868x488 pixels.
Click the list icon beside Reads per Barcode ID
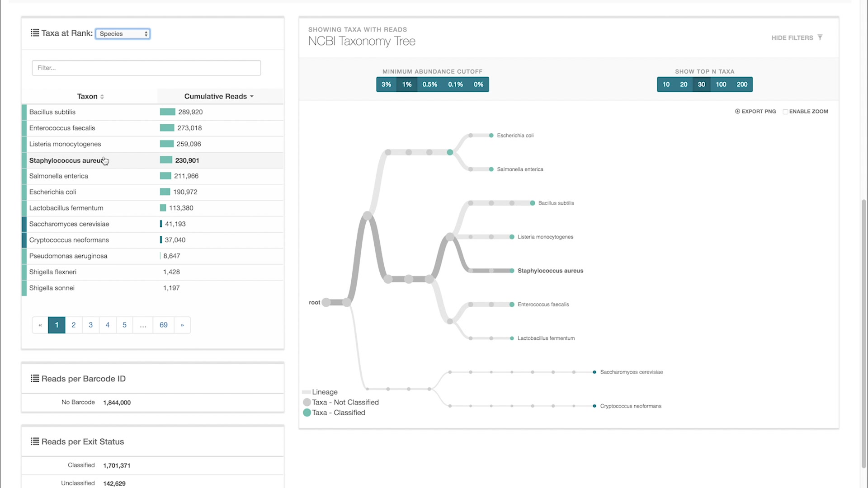pyautogui.click(x=34, y=379)
